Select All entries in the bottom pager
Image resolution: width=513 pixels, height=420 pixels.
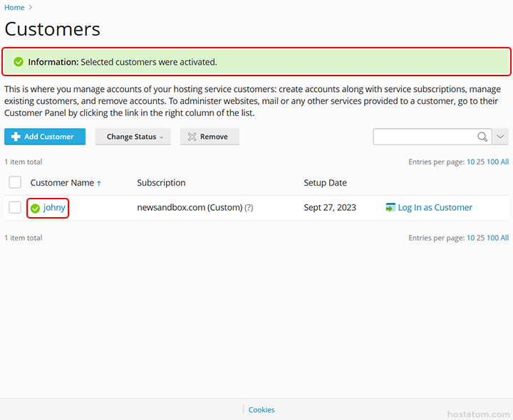point(504,238)
